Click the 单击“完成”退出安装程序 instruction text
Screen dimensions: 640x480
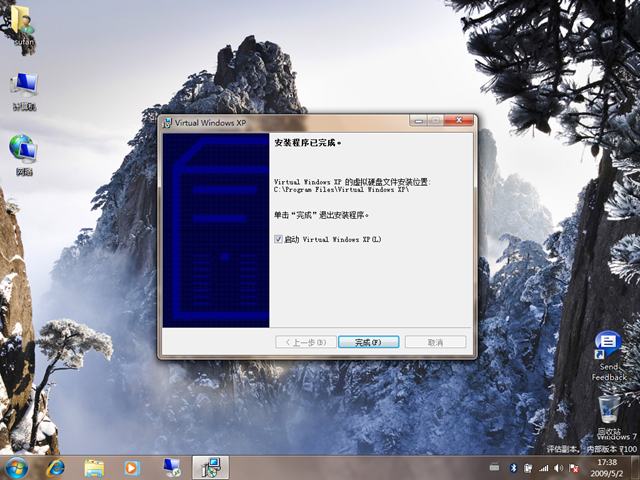(x=321, y=215)
